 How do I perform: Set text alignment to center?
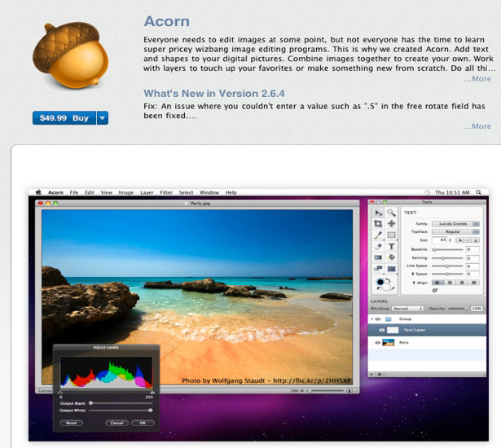pos(450,283)
